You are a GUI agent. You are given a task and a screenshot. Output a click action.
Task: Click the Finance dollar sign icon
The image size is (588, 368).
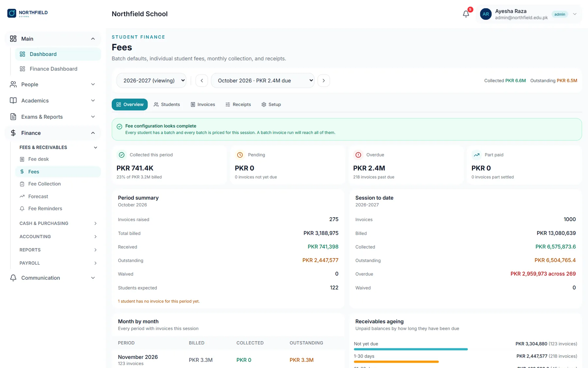click(13, 133)
